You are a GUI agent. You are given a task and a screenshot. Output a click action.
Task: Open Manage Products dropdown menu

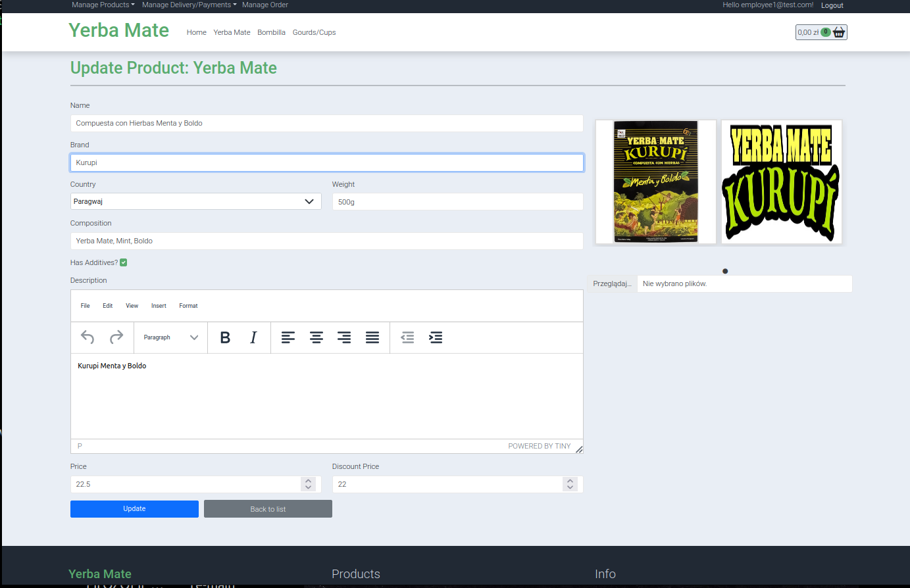pos(103,5)
